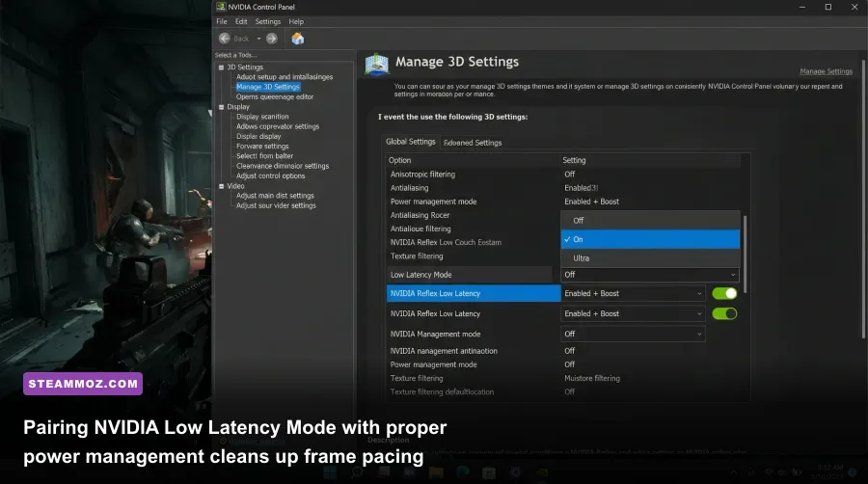
Task: Click the Forward arrow icon
Action: (272, 39)
